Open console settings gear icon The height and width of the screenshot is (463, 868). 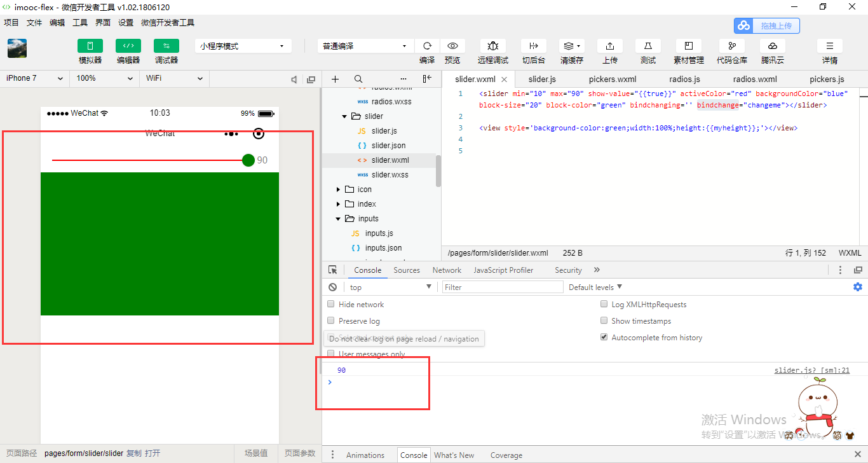tap(858, 287)
